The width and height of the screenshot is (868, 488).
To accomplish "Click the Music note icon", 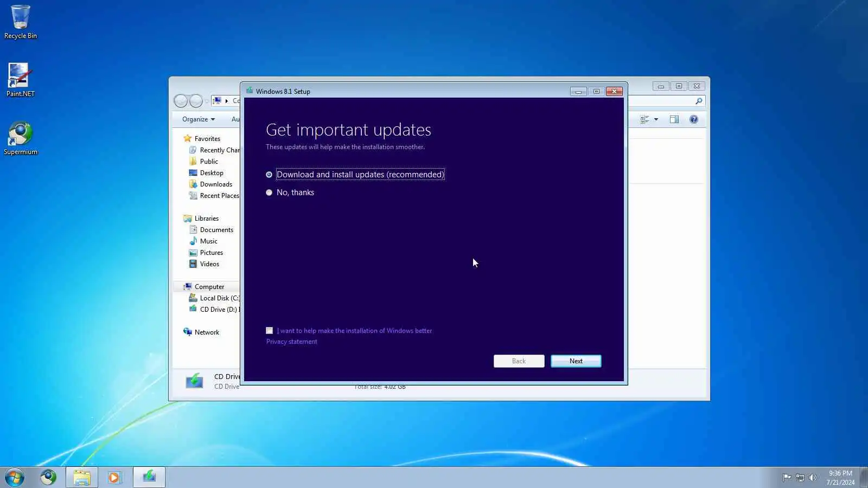I will click(193, 241).
